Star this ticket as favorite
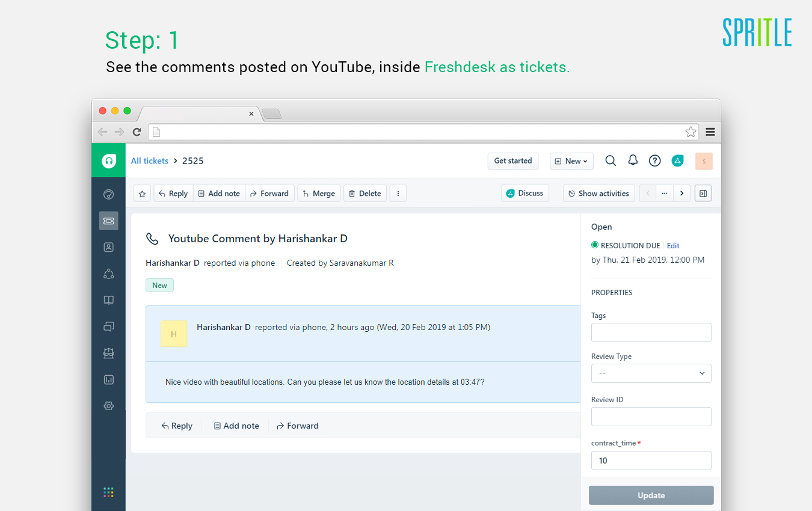This screenshot has height=511, width=812. pyautogui.click(x=142, y=194)
